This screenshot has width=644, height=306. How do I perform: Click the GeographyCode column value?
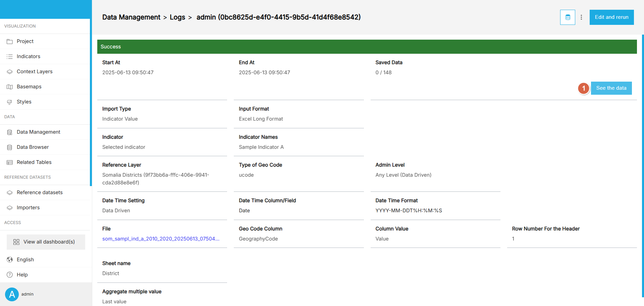click(258, 239)
